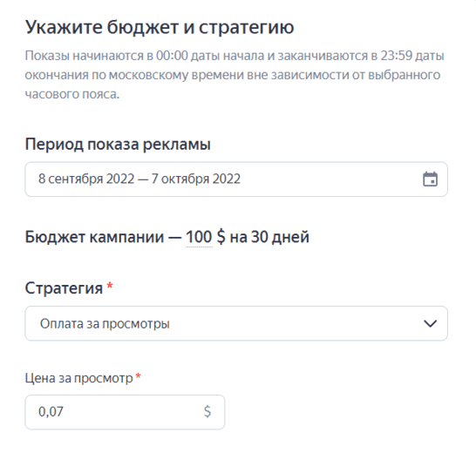The height and width of the screenshot is (453, 476).
Task: Click the Стратегия field label
Action: [64, 288]
